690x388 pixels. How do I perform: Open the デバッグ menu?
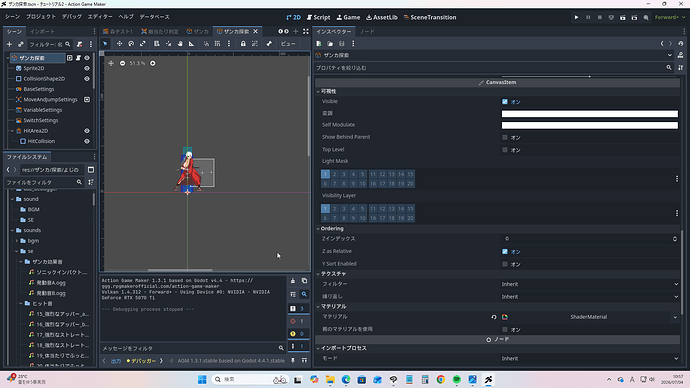click(72, 17)
